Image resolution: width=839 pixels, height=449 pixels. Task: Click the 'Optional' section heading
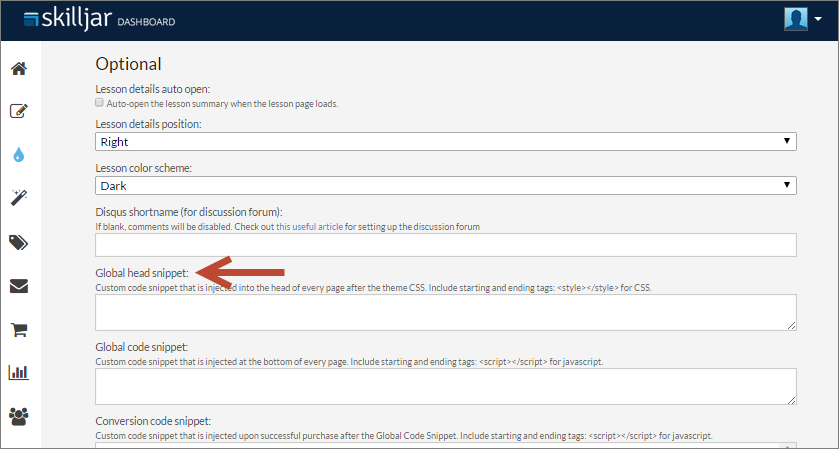click(x=128, y=64)
